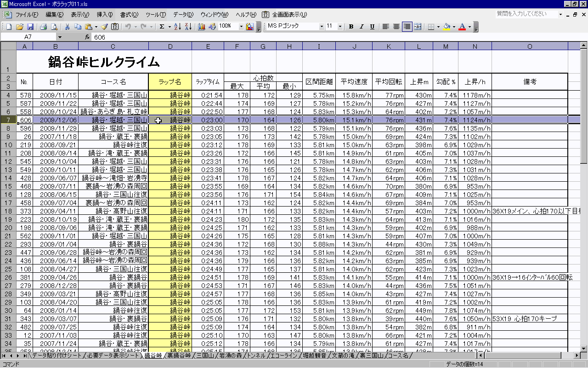This screenshot has width=588, height=368.
Task: Expand the fill color dropdown arrow
Action: (454, 27)
